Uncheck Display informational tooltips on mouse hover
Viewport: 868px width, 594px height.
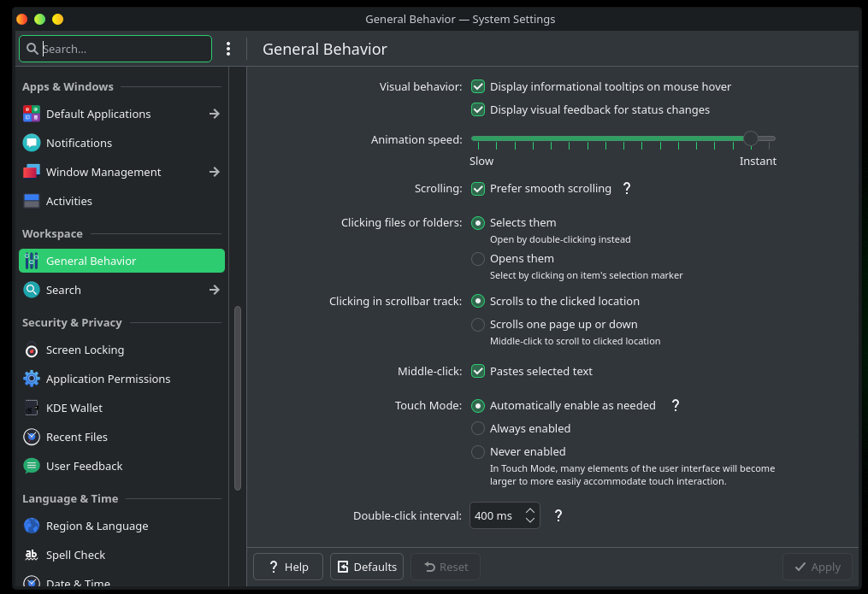(478, 86)
